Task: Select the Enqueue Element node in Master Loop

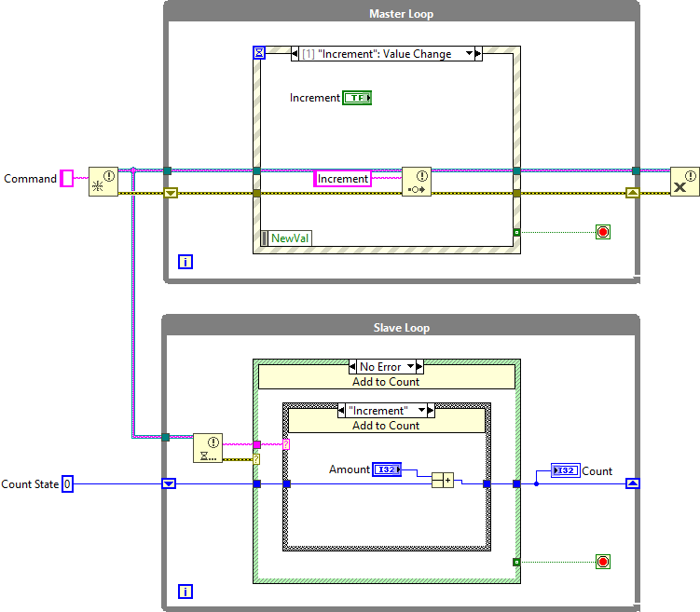Action: point(417,181)
